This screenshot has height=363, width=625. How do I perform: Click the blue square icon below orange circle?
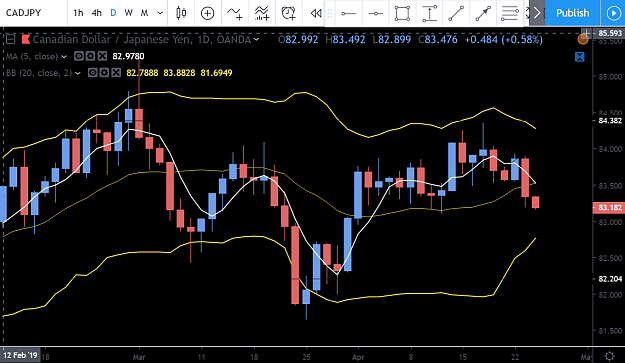pyautogui.click(x=580, y=57)
